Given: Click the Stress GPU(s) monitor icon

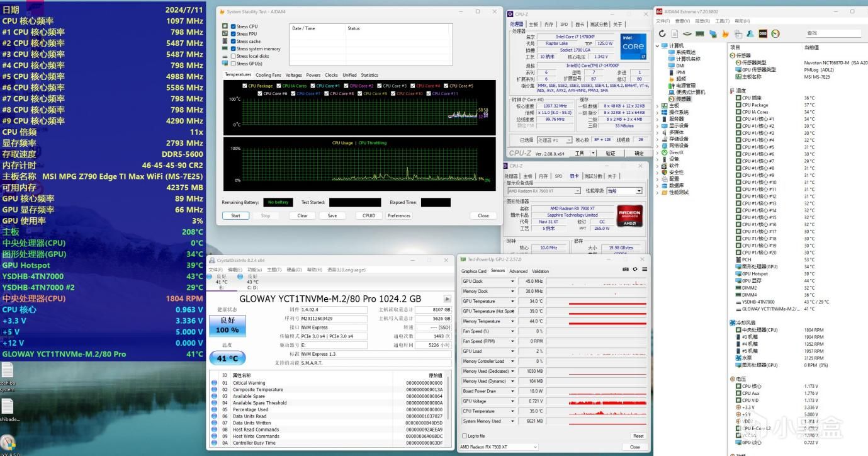Looking at the screenshot, I should click(x=225, y=64).
